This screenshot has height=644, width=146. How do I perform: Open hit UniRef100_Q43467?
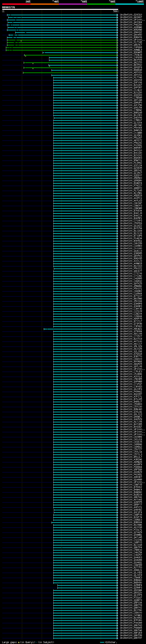click(131, 17)
